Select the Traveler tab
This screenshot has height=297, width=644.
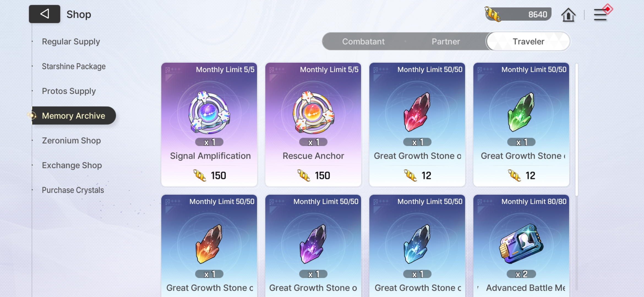point(528,42)
